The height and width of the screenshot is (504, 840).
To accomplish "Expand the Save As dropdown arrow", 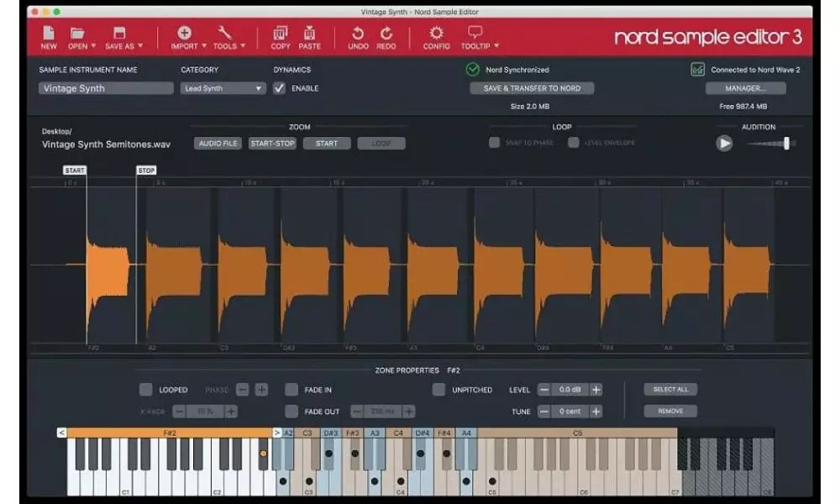I will pyautogui.click(x=140, y=46).
